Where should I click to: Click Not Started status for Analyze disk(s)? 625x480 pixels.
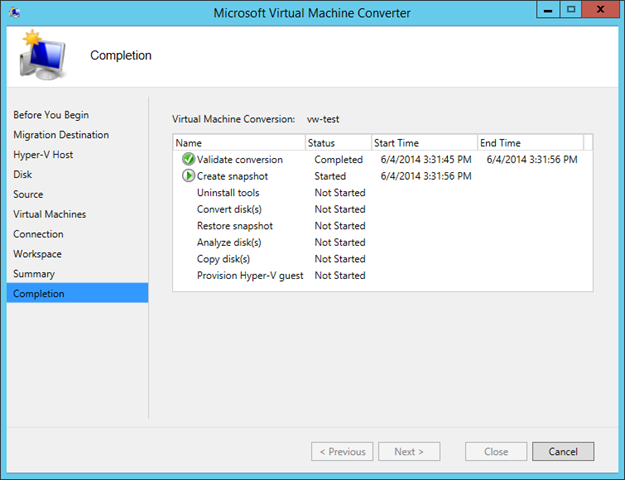340,242
